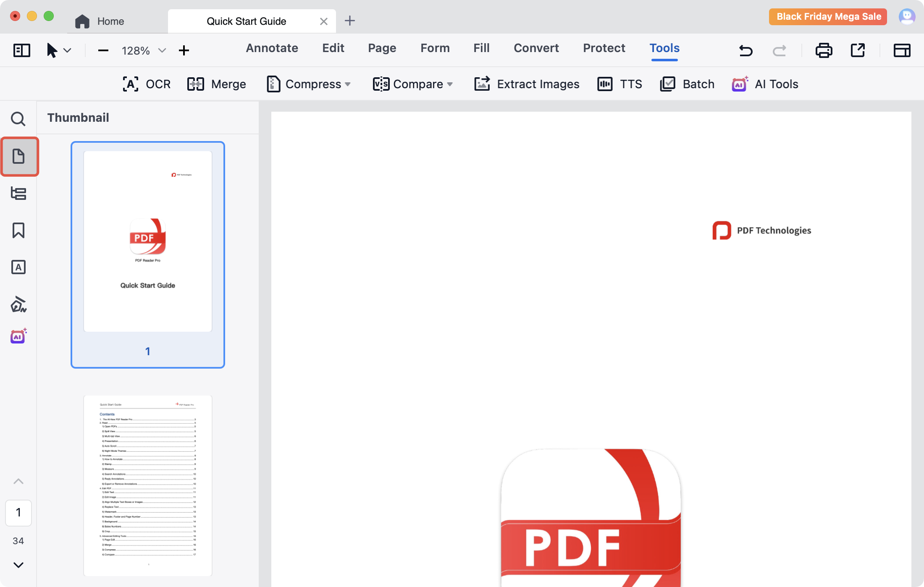924x587 pixels.
Task: Click the OCR tool
Action: point(147,84)
